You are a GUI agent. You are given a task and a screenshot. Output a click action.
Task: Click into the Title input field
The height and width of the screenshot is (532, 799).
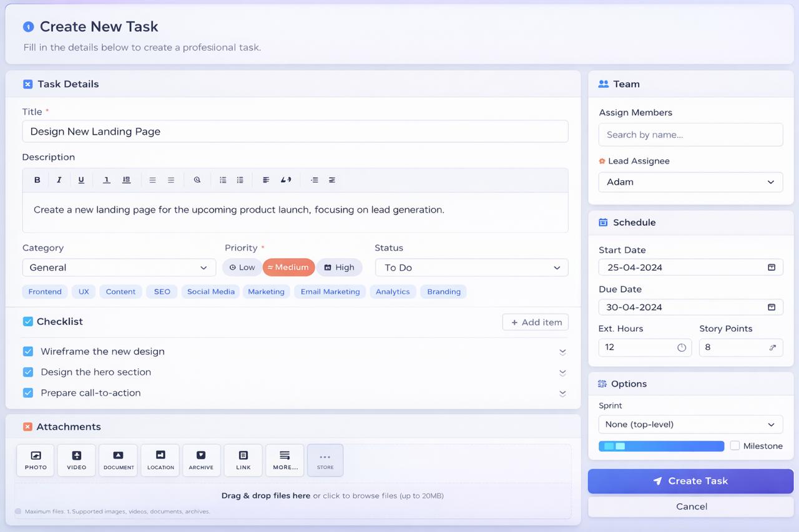pos(295,131)
